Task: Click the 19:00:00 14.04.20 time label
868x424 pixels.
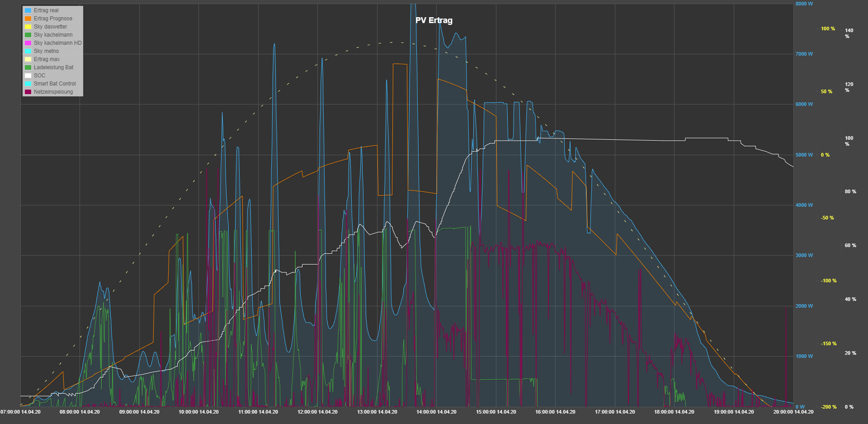Action: [734, 412]
